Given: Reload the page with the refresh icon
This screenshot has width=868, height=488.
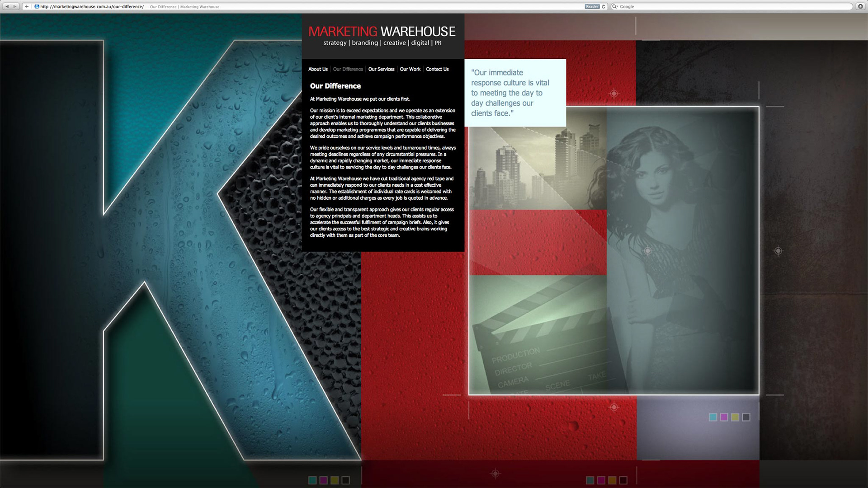Looking at the screenshot, I should [x=603, y=6].
